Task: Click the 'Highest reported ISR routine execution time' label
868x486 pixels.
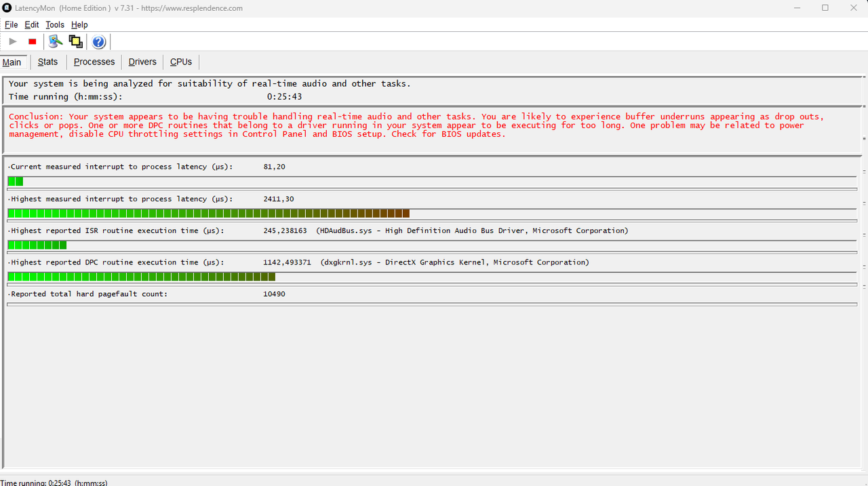Action: point(117,231)
